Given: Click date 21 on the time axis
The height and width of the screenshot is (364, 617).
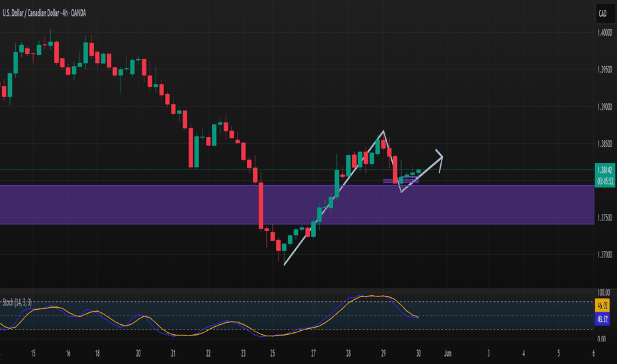Looking at the screenshot, I should (173, 353).
